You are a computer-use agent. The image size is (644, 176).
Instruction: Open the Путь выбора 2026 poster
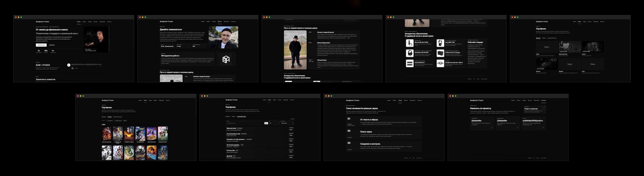click(x=140, y=133)
